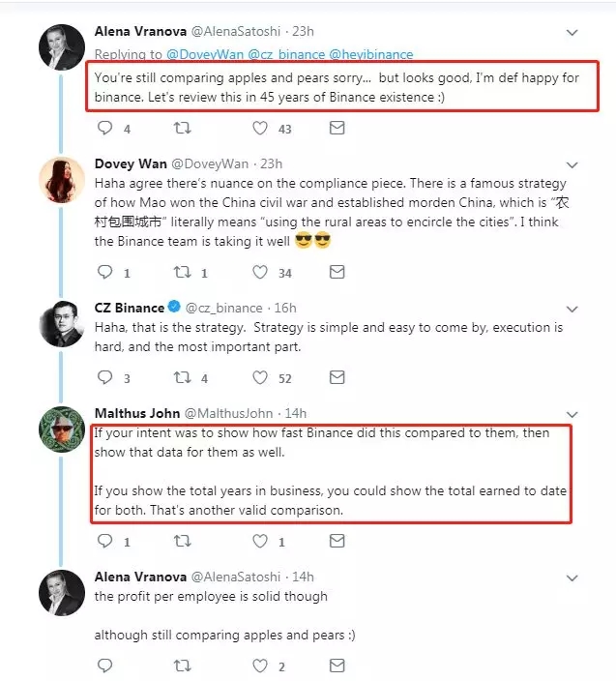
Task: Like CZ Binance's tweet with 52 likes
Action: (x=259, y=377)
